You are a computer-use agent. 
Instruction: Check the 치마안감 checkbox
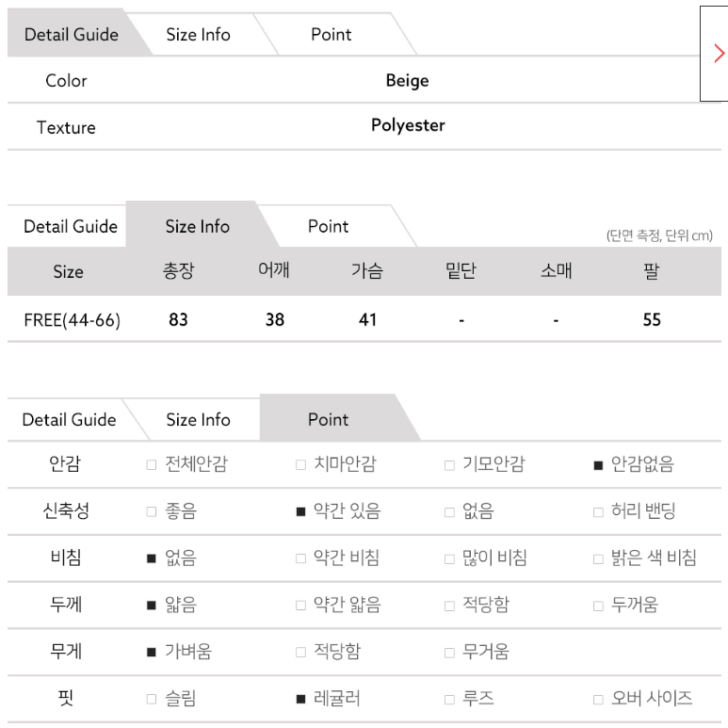[x=300, y=464]
